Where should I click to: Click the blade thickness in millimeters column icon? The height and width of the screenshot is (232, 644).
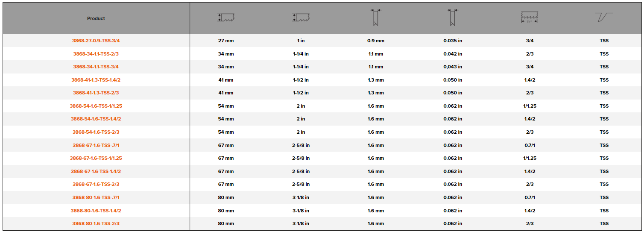[376, 18]
